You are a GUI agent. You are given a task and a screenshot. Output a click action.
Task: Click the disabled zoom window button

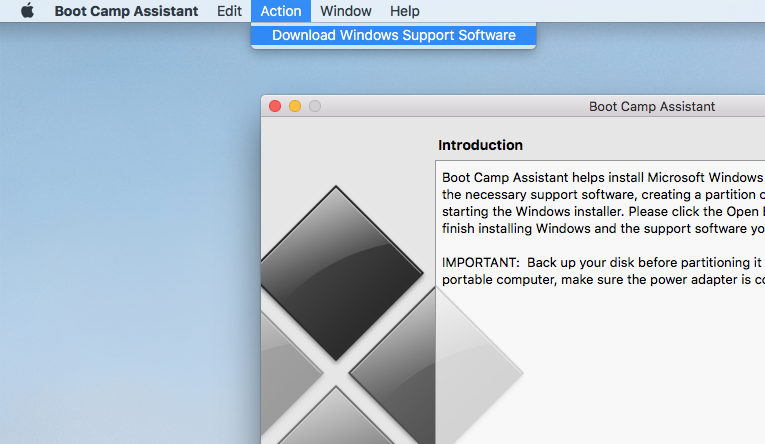(315, 106)
